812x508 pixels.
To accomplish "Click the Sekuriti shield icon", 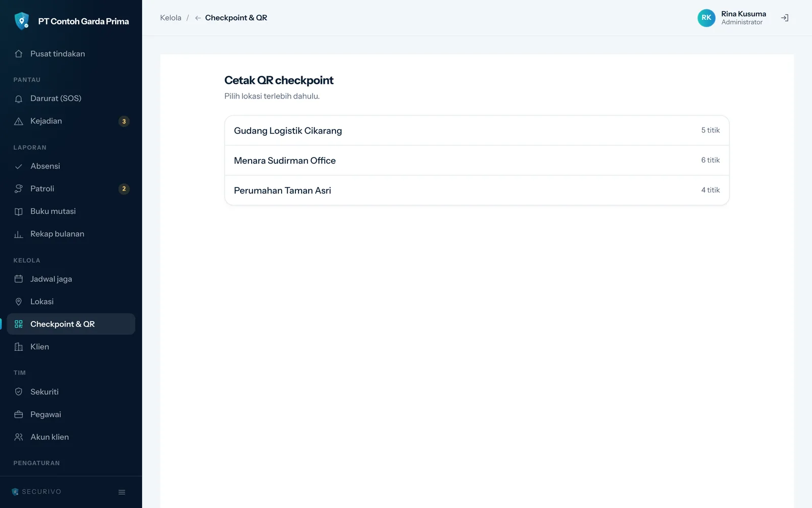I will (19, 392).
